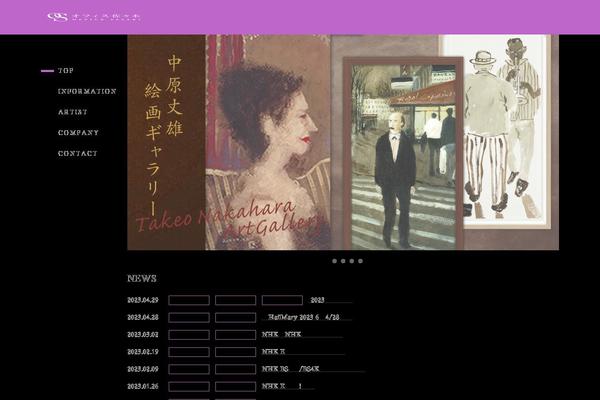Image resolution: width=600 pixels, height=400 pixels.
Task: Open the INFORMATION navigation item
Action: 87,91
